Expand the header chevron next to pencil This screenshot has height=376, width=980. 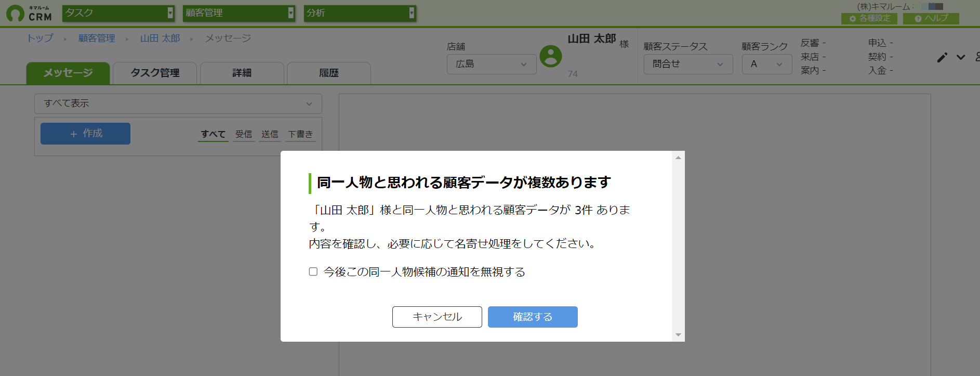click(961, 57)
